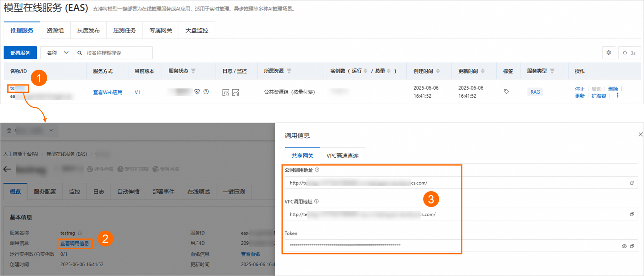The image size is (644, 276).
Task: Click help icon beside VPC调用地址
Action: click(317, 201)
